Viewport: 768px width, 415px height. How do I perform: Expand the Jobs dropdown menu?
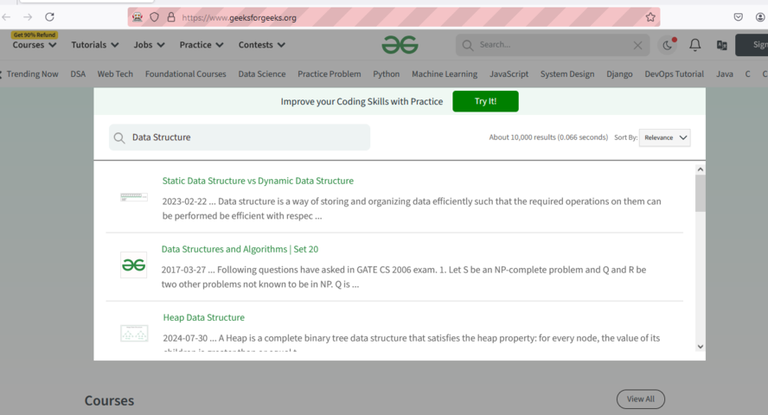(149, 45)
